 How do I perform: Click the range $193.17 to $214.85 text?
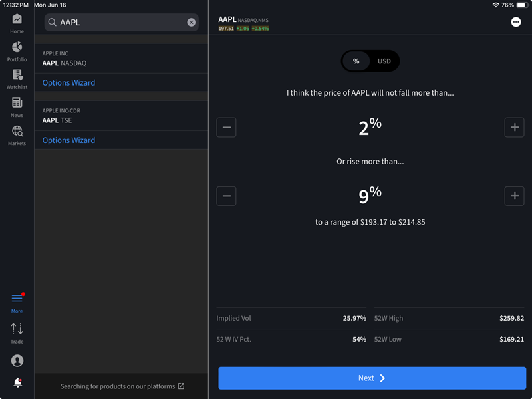370,222
